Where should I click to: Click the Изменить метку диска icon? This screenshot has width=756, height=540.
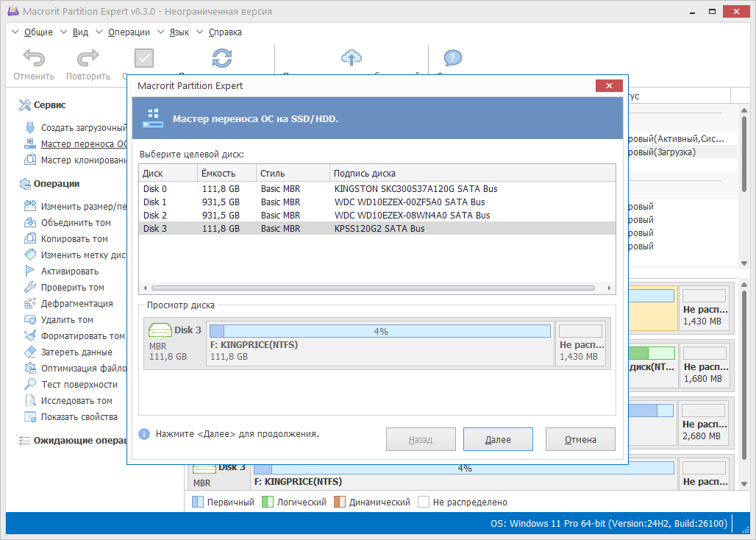coord(30,255)
